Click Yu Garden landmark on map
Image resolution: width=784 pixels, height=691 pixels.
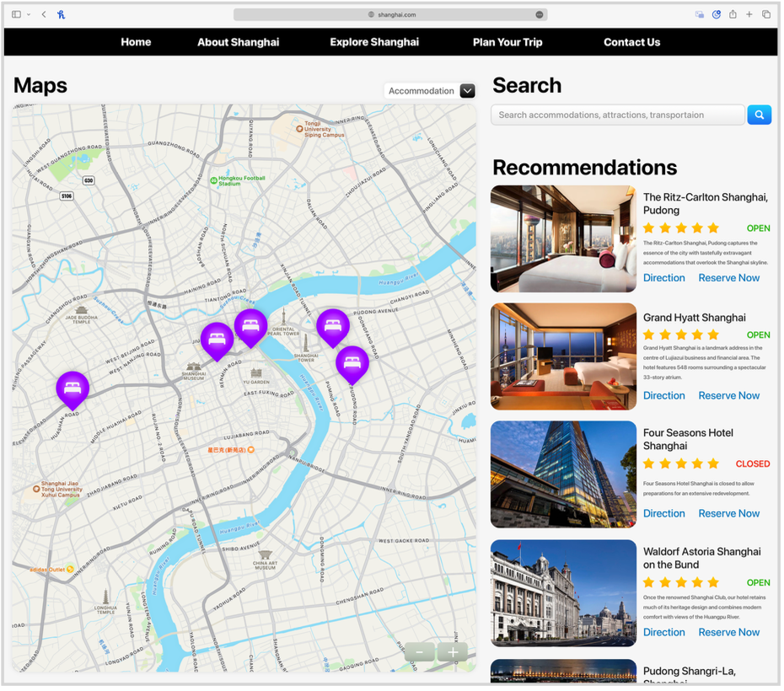pyautogui.click(x=257, y=378)
